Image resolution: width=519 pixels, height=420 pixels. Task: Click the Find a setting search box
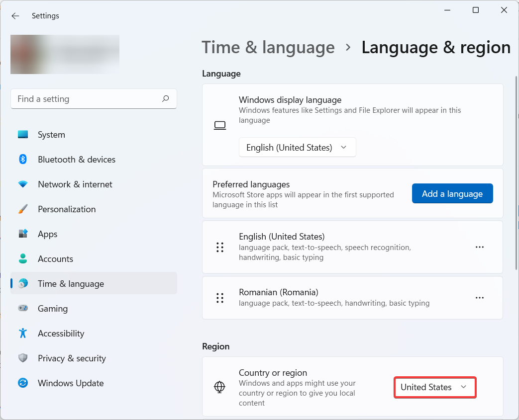[87, 99]
